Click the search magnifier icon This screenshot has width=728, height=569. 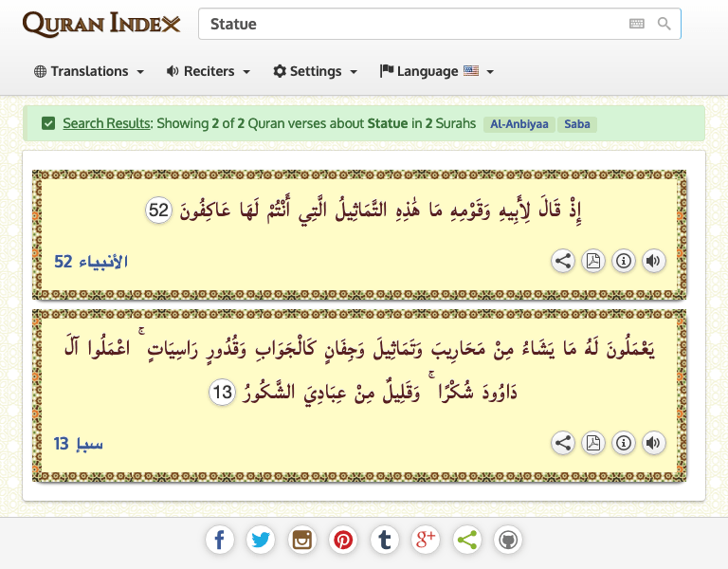[664, 24]
